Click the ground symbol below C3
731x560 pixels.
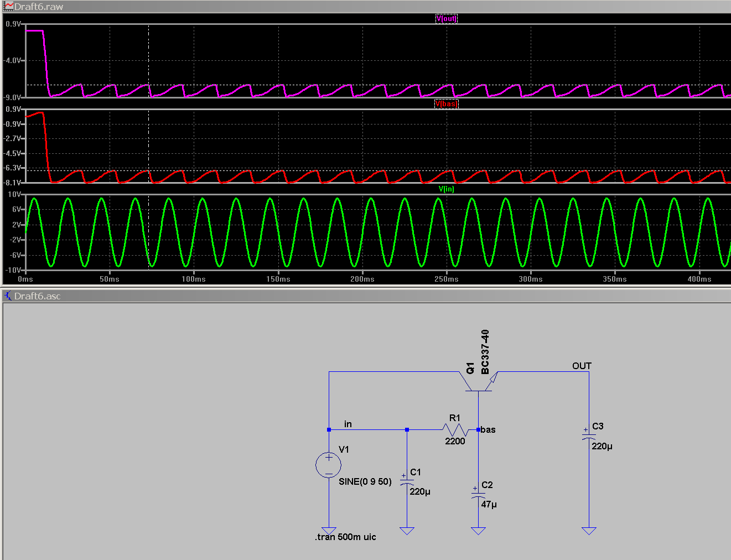589,531
